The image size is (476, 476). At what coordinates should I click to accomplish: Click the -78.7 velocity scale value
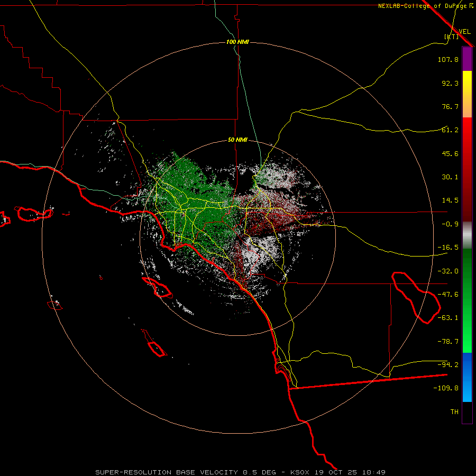coord(448,342)
